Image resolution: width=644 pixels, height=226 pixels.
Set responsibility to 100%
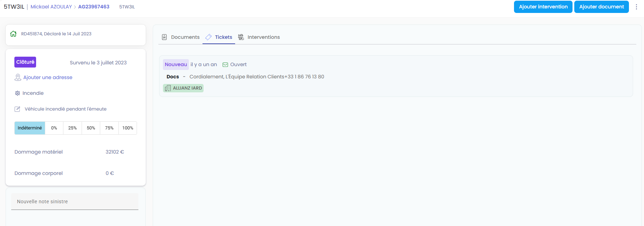click(128, 128)
